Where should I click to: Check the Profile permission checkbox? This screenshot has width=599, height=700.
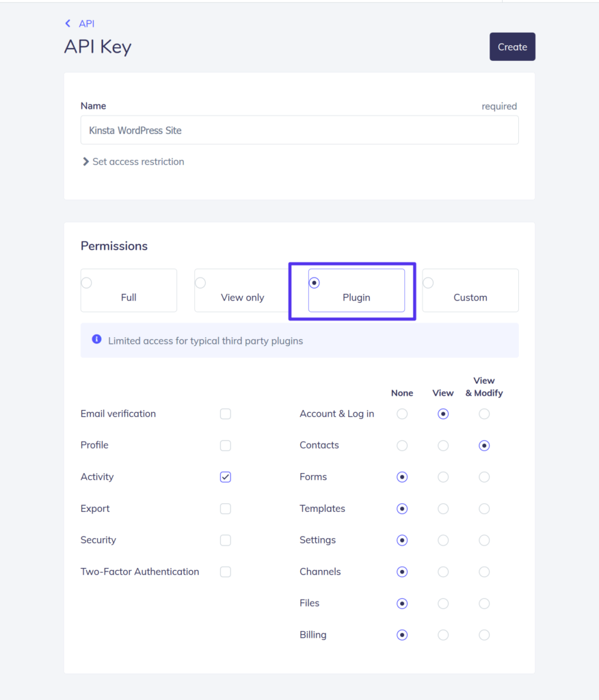coord(226,445)
